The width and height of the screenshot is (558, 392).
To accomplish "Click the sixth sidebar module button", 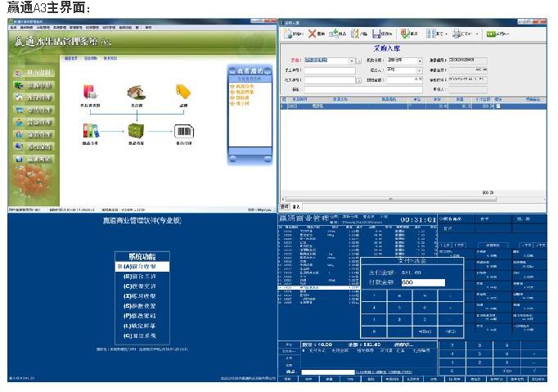I will point(34,134).
